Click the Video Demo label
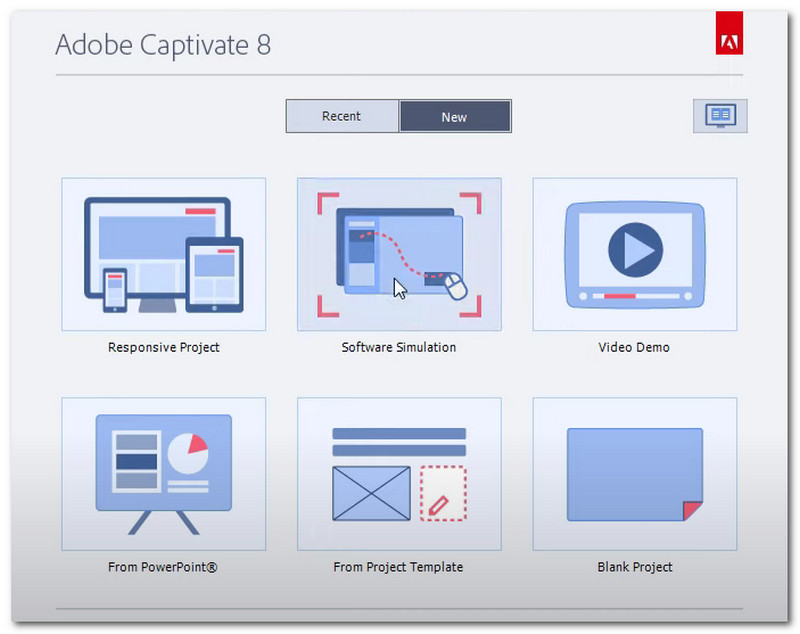The width and height of the screenshot is (800, 634). [x=634, y=347]
